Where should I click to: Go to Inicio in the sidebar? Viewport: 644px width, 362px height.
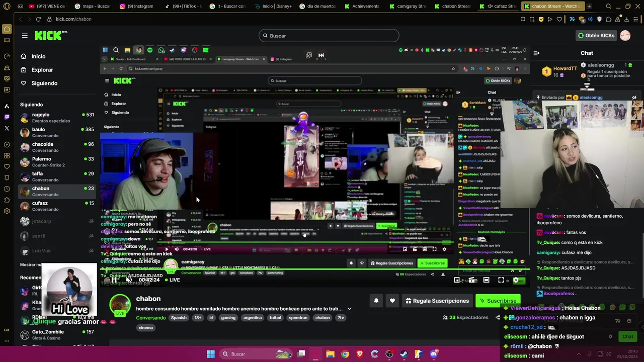tap(38, 56)
